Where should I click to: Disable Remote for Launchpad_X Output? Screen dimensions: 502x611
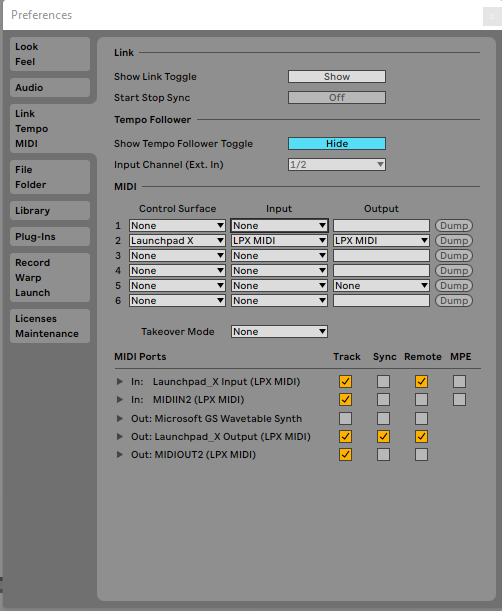[x=421, y=436]
